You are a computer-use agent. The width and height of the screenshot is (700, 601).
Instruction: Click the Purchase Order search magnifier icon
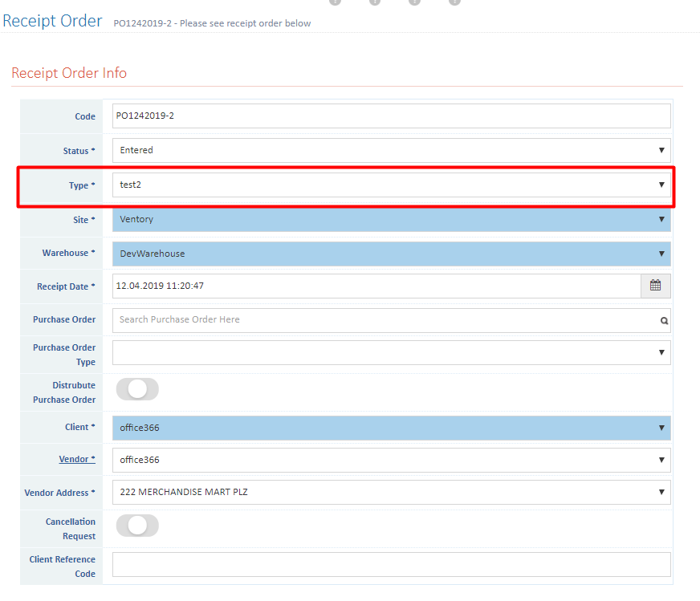tap(663, 320)
